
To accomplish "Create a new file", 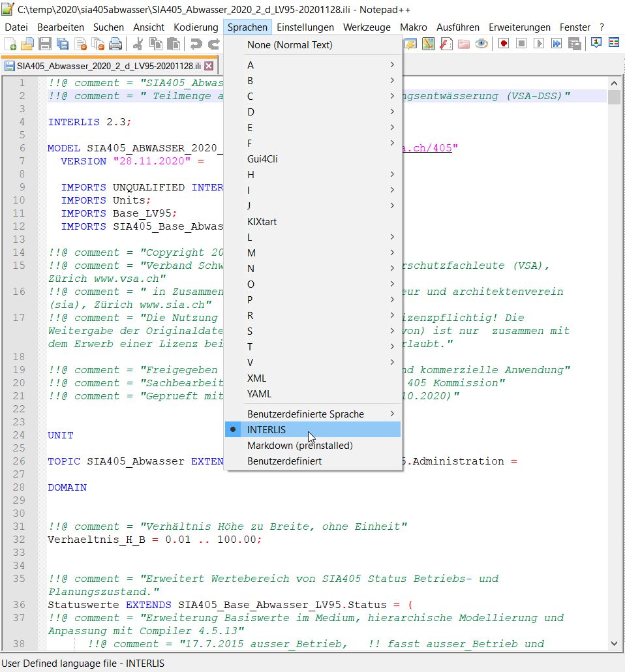I will pyautogui.click(x=12, y=42).
